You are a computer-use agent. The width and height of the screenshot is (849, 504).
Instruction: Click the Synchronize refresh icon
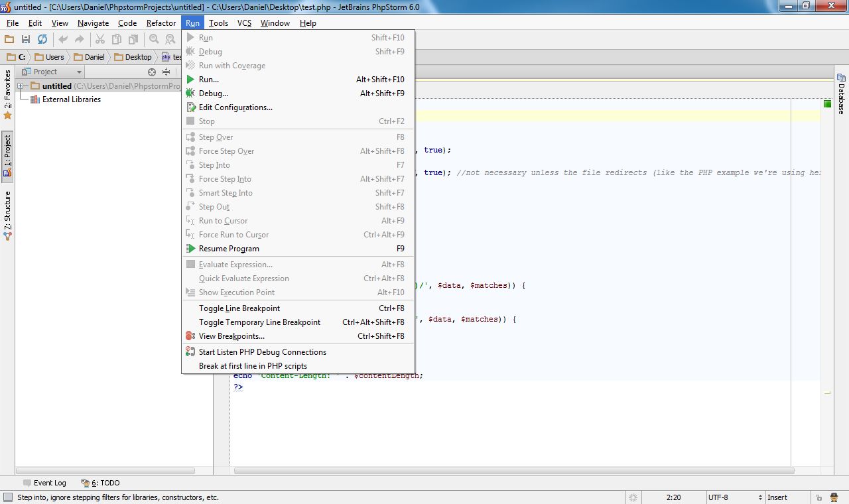42,40
